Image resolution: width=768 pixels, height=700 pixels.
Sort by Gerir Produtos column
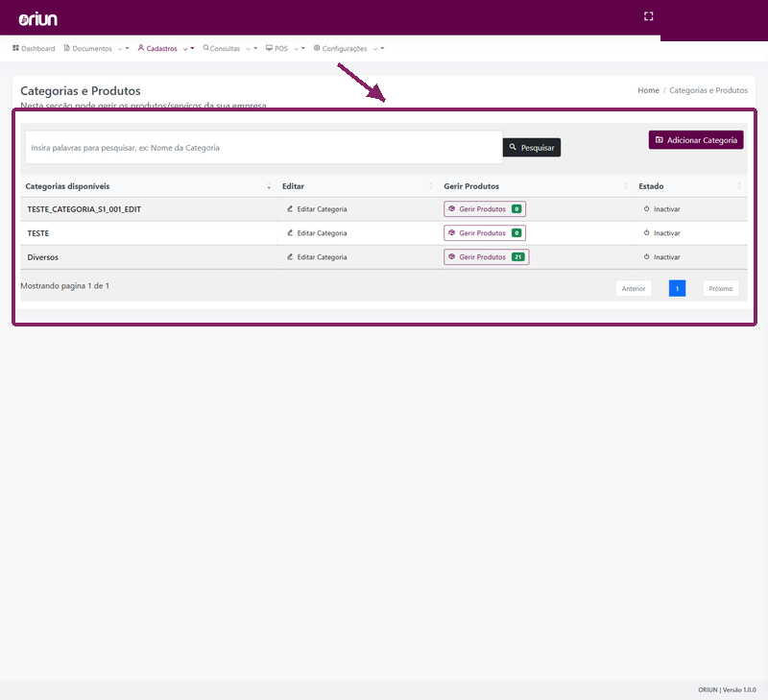pyautogui.click(x=536, y=186)
